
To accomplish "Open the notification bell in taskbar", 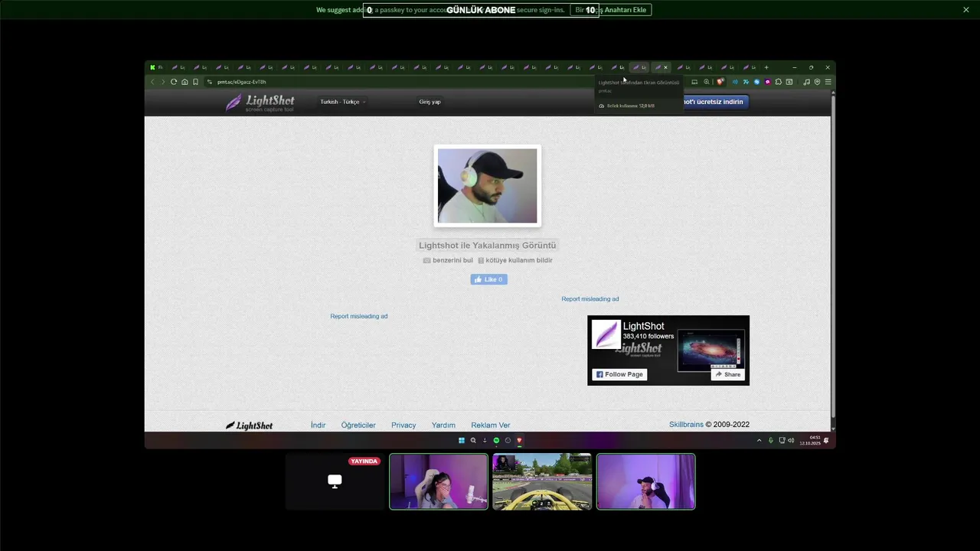I will coord(826,441).
